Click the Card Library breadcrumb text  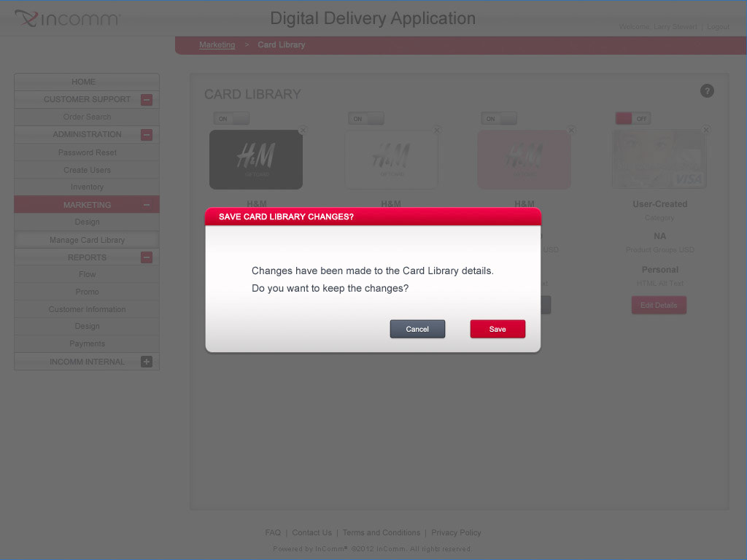281,44
